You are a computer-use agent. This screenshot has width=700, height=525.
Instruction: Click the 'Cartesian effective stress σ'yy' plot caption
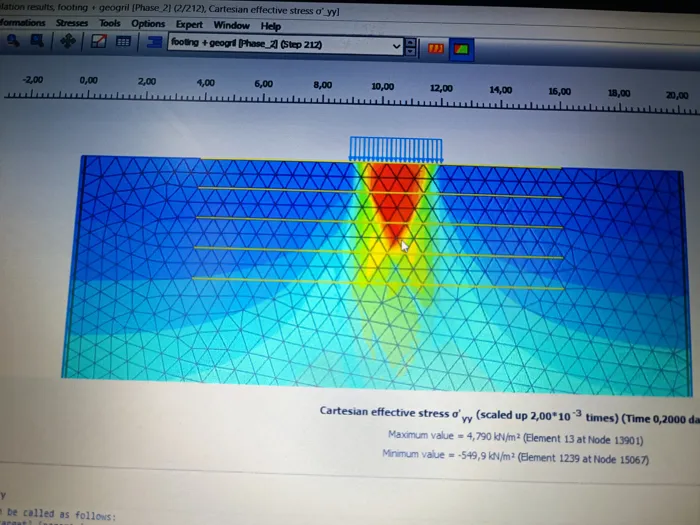tap(396, 413)
